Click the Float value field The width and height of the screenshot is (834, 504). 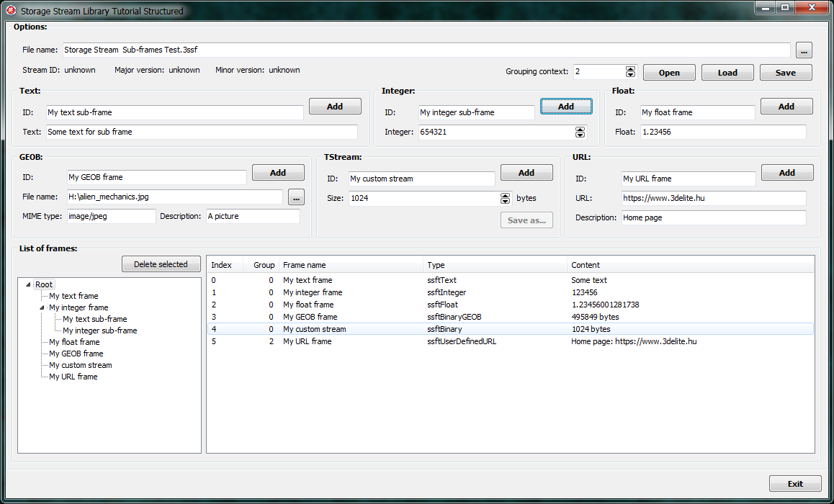pos(723,132)
